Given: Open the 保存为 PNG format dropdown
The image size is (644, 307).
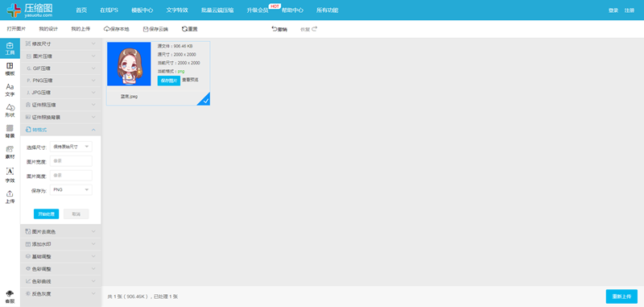Looking at the screenshot, I should coord(71,189).
